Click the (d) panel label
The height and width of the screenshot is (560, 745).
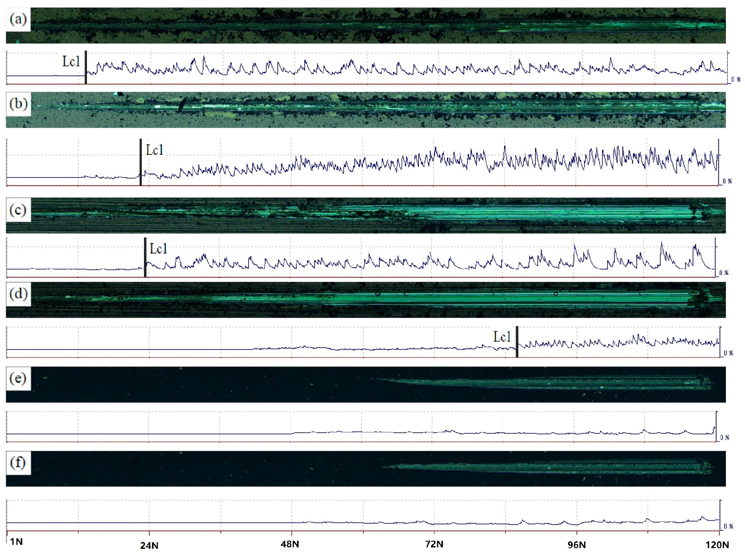click(x=18, y=294)
